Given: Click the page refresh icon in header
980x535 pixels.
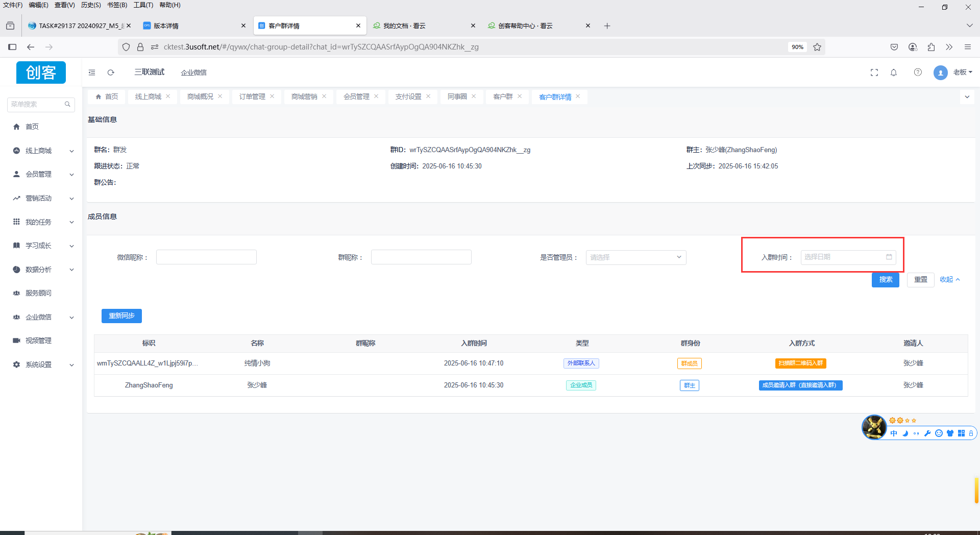Looking at the screenshot, I should (111, 72).
